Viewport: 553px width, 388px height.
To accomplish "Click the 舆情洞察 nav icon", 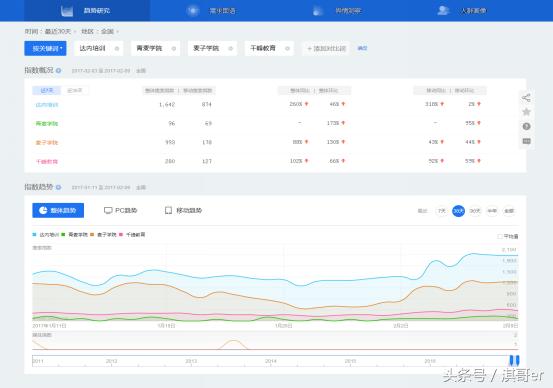I will coord(318,11).
